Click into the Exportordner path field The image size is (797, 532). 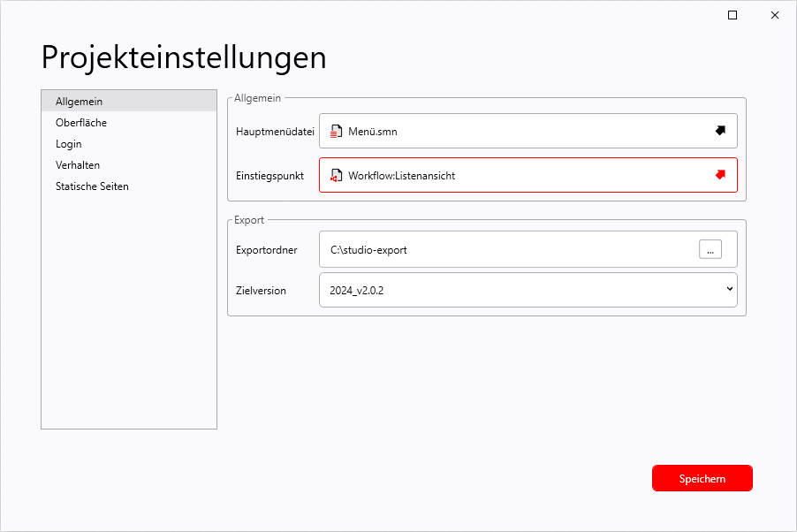click(504, 250)
